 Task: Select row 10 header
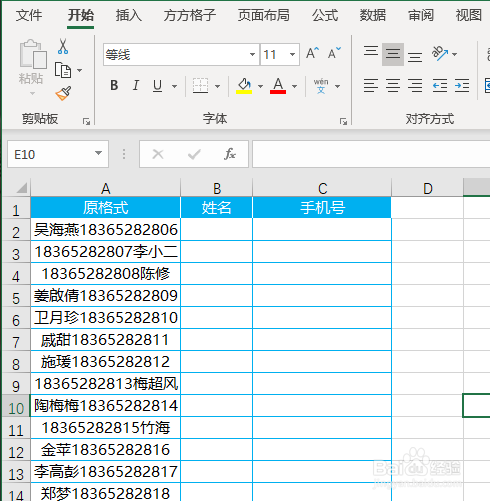[16, 406]
